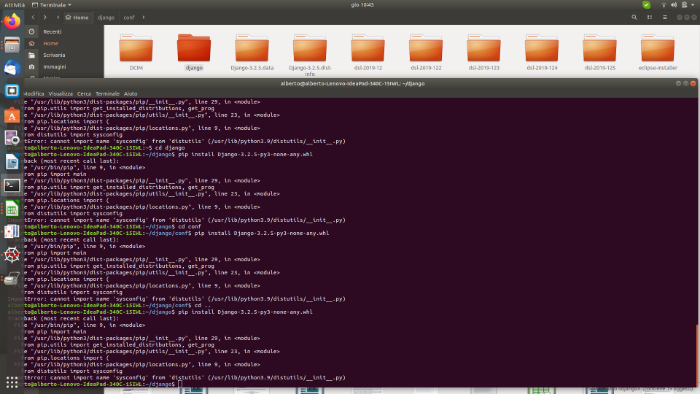This screenshot has width=700, height=394.
Task: Click the last terminal prompt line
Action: 103,384
